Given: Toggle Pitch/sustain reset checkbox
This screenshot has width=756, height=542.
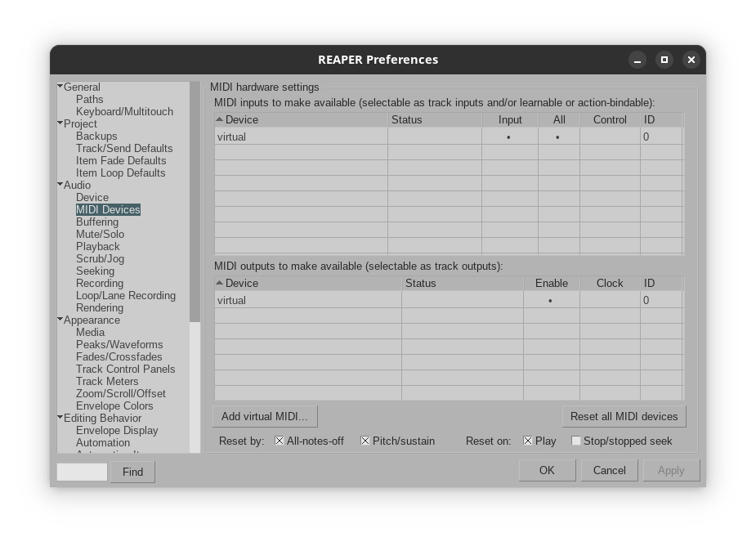Looking at the screenshot, I should [365, 441].
